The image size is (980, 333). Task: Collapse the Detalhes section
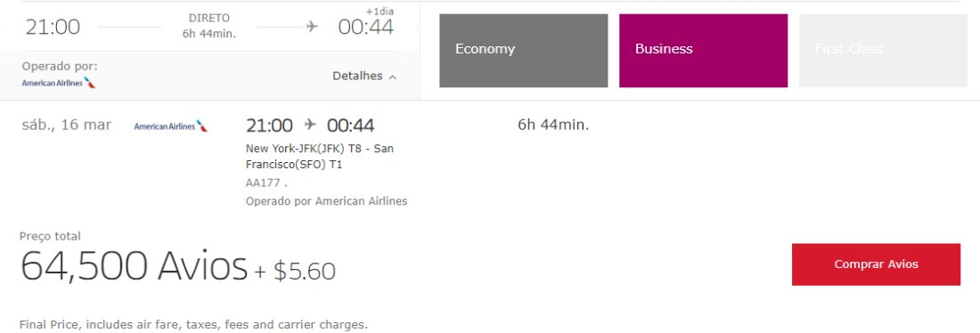(364, 77)
